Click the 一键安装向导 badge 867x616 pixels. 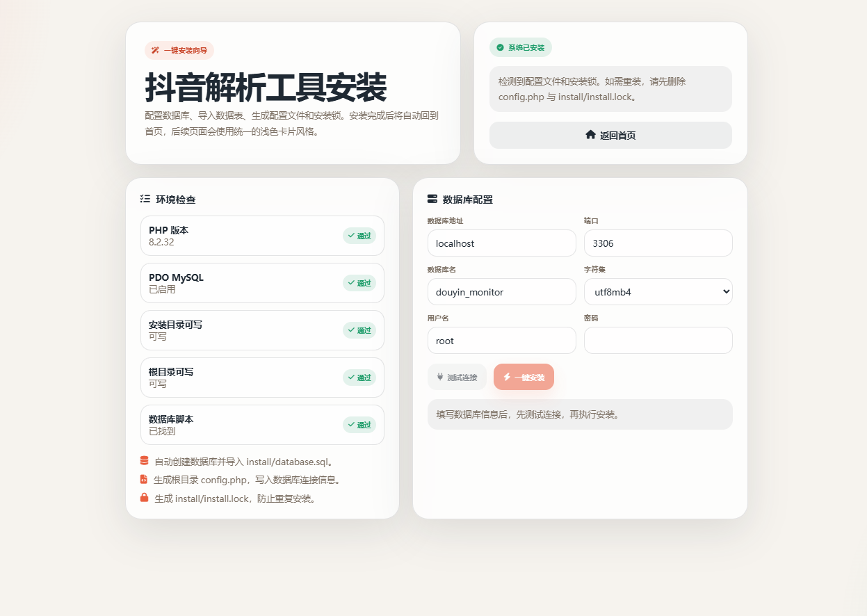pyautogui.click(x=179, y=50)
